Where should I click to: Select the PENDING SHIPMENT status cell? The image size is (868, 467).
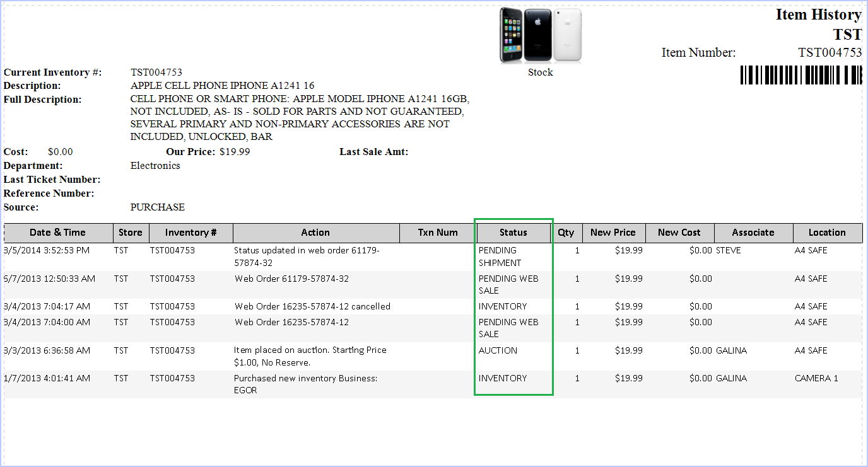500,257
